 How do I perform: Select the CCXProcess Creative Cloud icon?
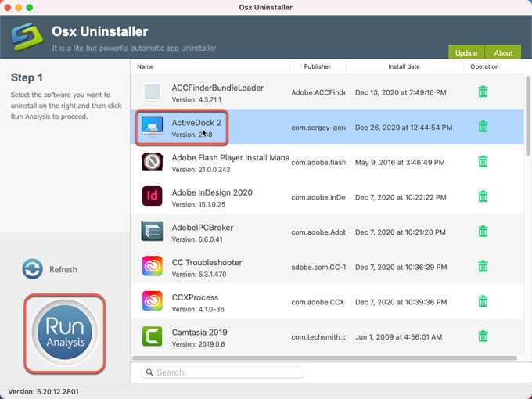pyautogui.click(x=152, y=301)
